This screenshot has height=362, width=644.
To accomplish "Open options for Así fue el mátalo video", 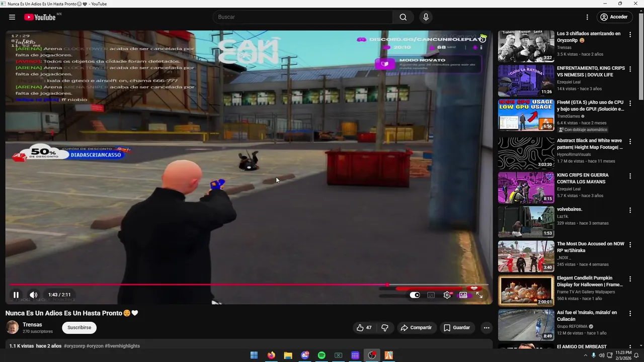I will (x=630, y=313).
